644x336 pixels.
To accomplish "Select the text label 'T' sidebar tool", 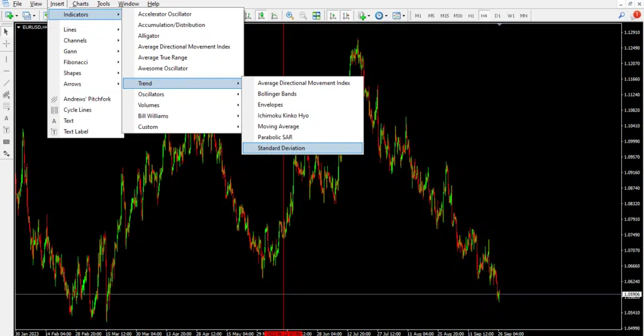I will (x=6, y=130).
